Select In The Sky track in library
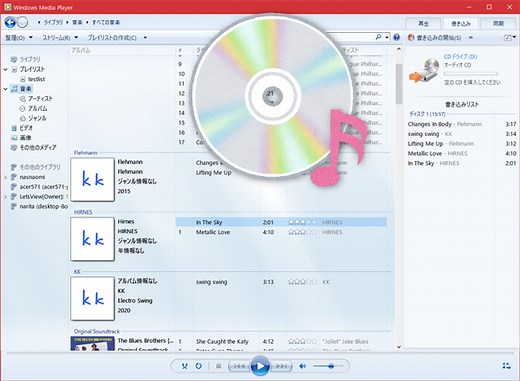Image resolution: width=520 pixels, height=381 pixels. (281, 222)
